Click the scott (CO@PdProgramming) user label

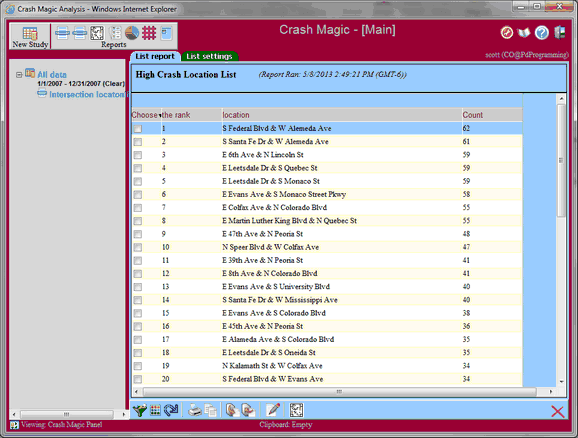pyautogui.click(x=527, y=55)
